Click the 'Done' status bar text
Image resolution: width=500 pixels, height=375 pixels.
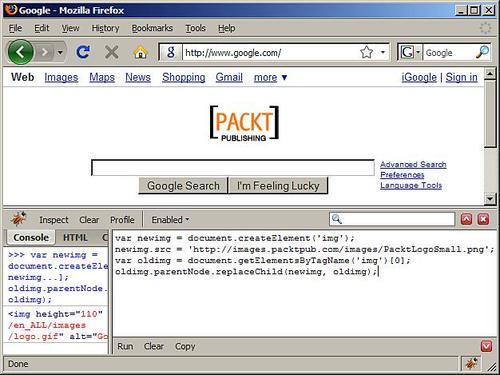pos(18,364)
